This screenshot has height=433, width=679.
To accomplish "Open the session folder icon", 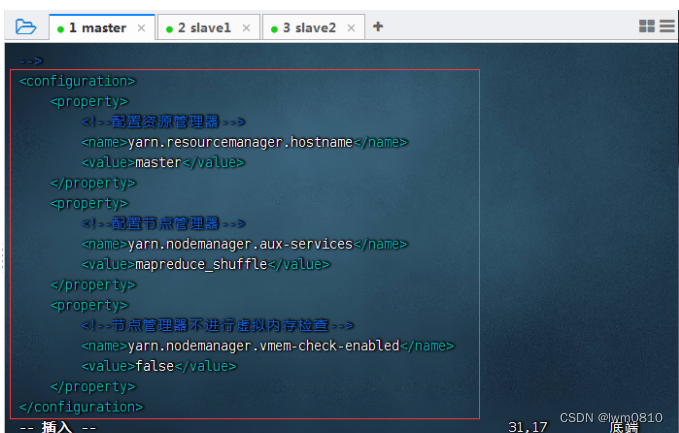I will pos(26,27).
